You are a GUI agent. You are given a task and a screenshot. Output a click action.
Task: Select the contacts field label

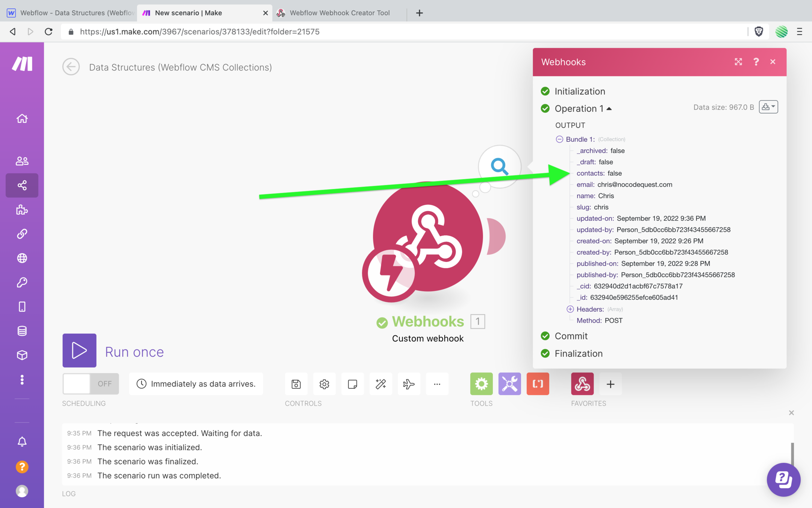590,173
